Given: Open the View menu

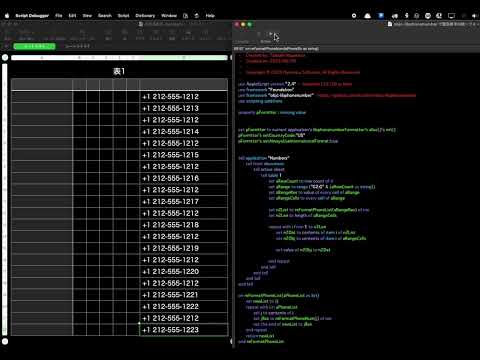Looking at the screenshot, I should (87, 16).
